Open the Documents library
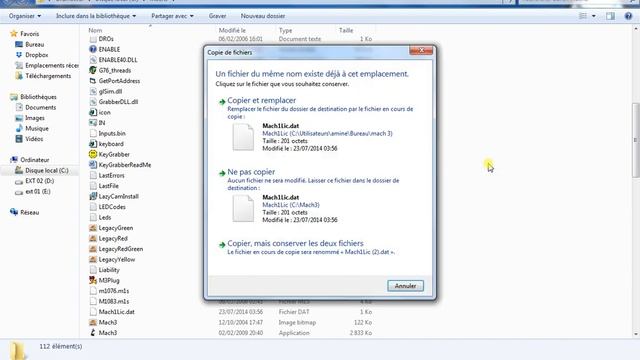640x360 pixels. (36, 107)
